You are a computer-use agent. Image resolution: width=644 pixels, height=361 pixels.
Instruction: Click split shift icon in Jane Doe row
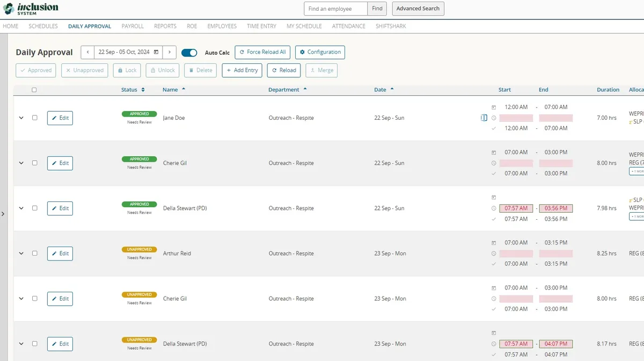click(x=484, y=118)
